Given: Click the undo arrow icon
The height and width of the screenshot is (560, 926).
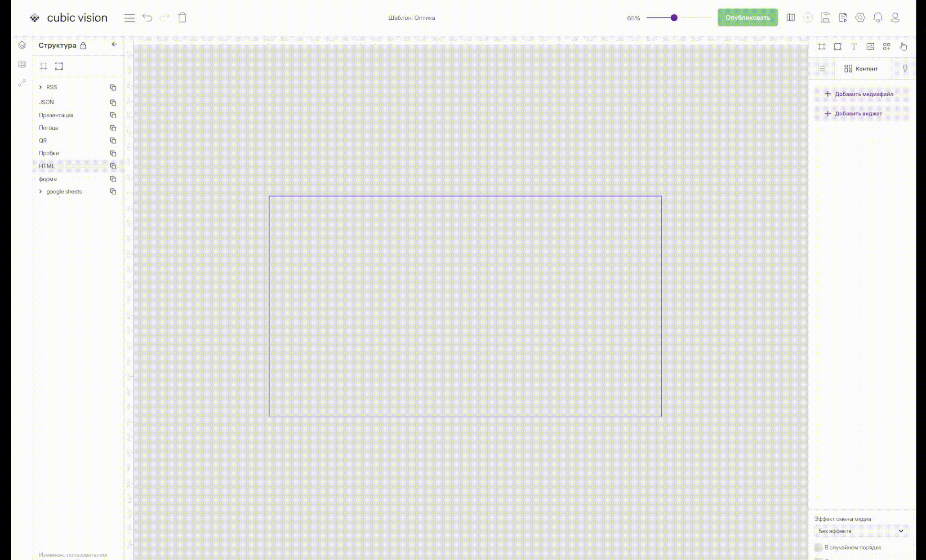Looking at the screenshot, I should (147, 18).
